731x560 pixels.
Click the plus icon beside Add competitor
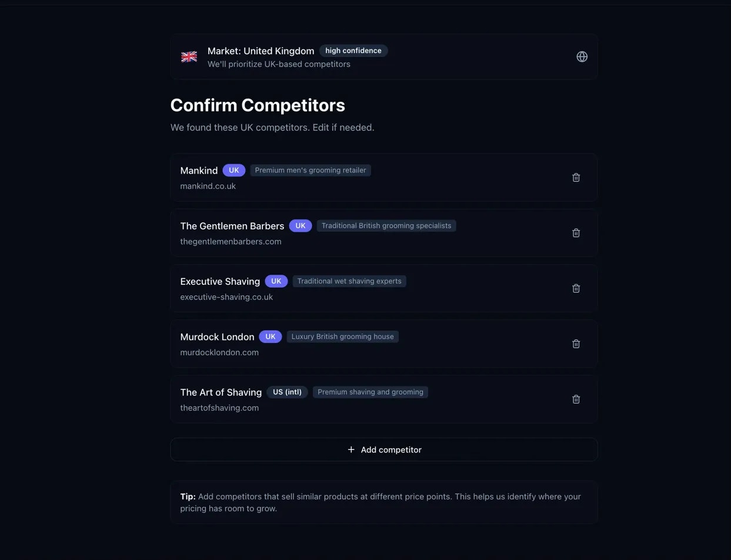coord(351,449)
